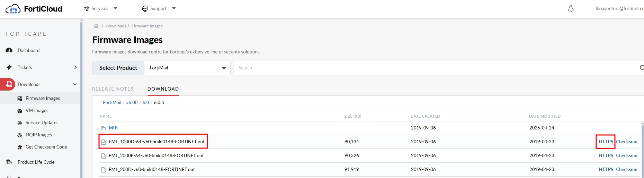The image size is (644, 178).
Task: Click the Support headset icon
Action: (145, 8)
